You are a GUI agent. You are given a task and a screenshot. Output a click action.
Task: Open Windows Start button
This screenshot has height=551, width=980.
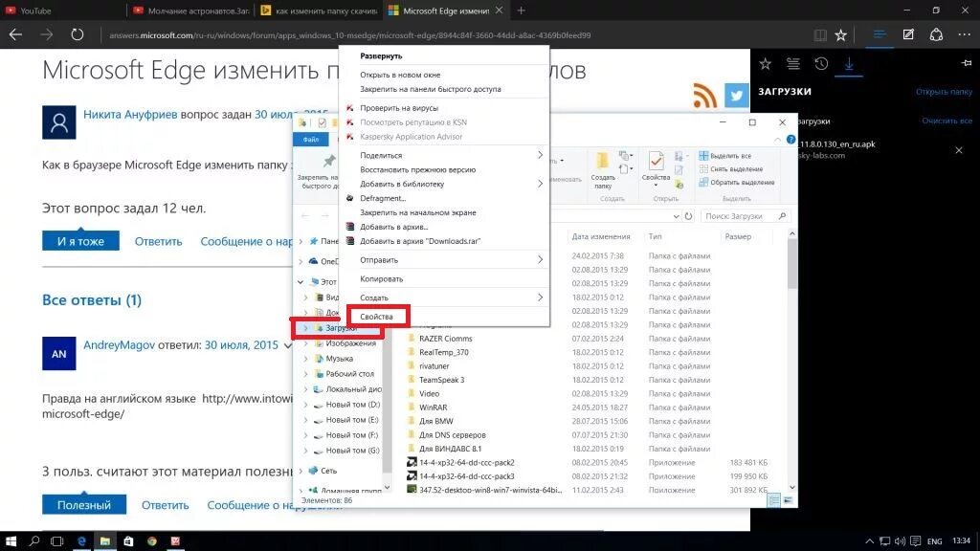tap(11, 541)
